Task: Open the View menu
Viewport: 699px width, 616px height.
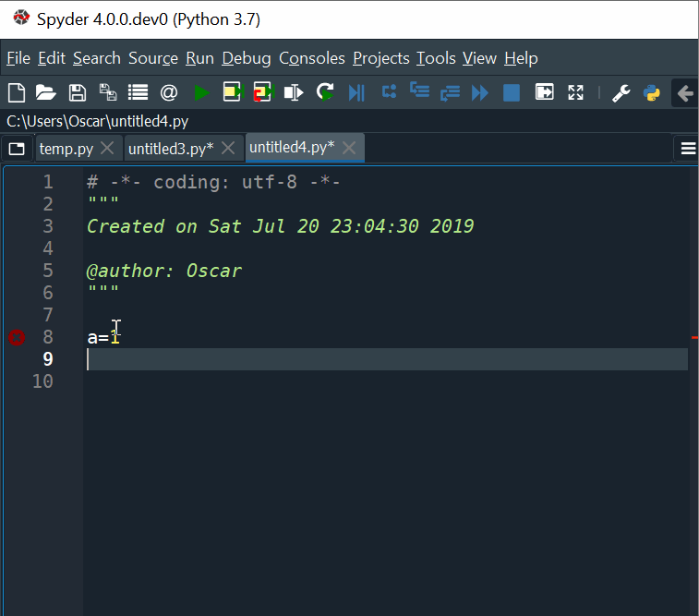Action: point(479,58)
